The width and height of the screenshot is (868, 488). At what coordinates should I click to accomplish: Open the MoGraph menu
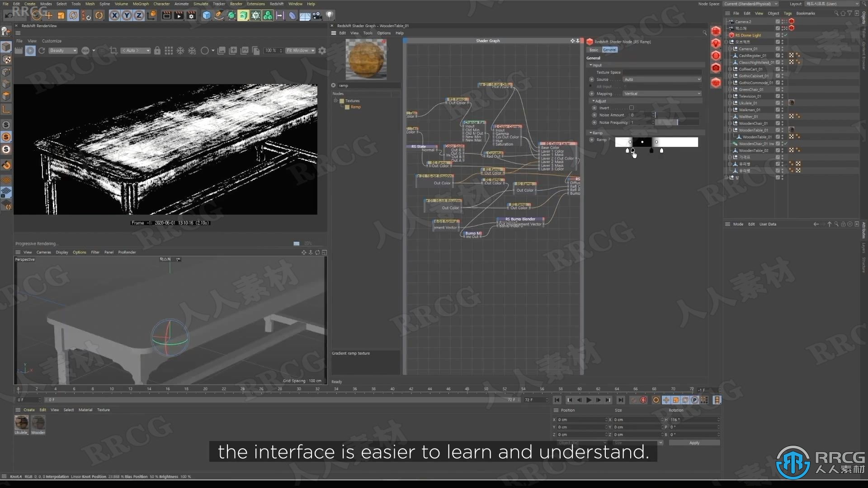(x=141, y=4)
